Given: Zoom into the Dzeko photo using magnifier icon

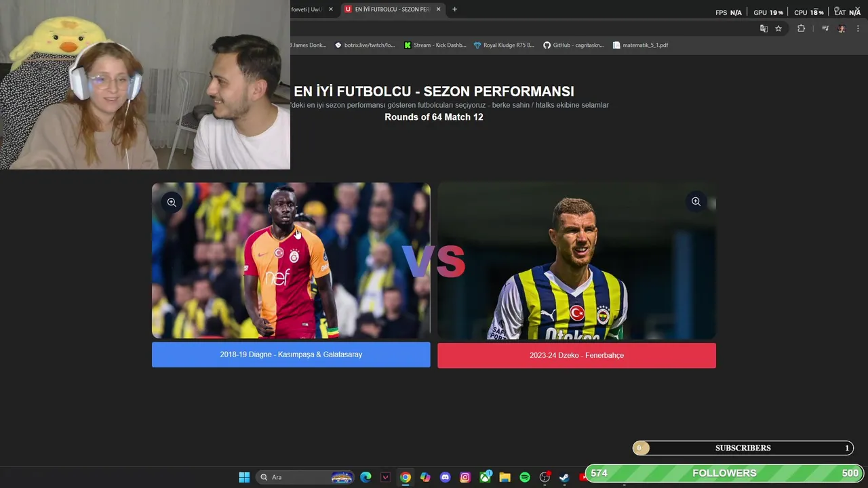Looking at the screenshot, I should click(696, 201).
